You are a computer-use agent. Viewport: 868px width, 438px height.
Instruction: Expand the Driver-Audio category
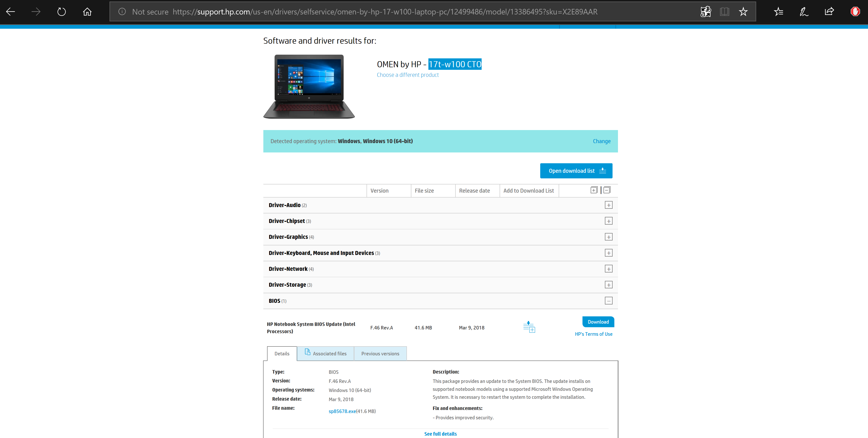(x=609, y=205)
